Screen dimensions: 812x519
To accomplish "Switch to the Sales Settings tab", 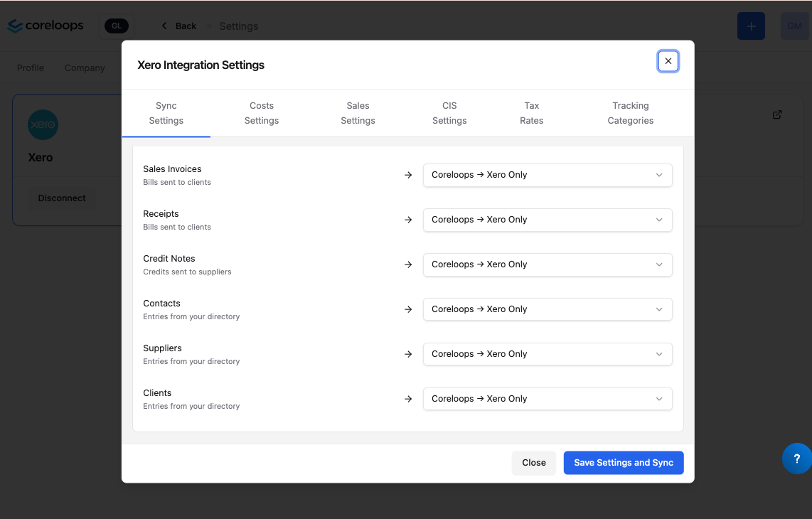I will 358,113.
